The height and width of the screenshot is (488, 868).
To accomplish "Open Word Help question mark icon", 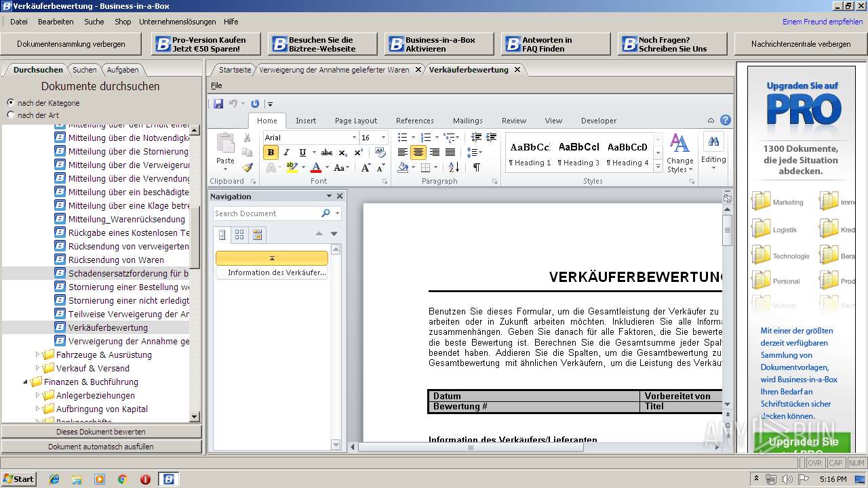I will coord(725,121).
